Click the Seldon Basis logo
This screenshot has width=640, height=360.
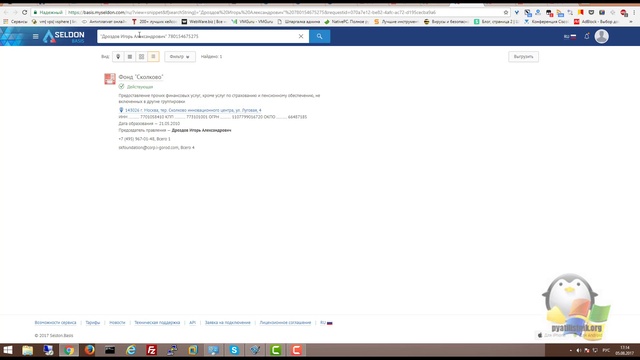click(64, 36)
